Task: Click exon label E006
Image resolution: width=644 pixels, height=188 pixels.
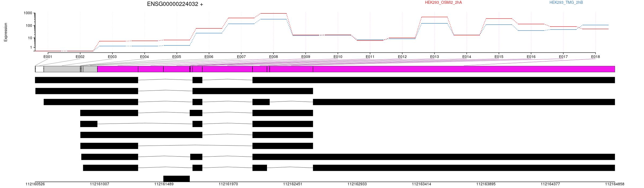Action: [209, 57]
